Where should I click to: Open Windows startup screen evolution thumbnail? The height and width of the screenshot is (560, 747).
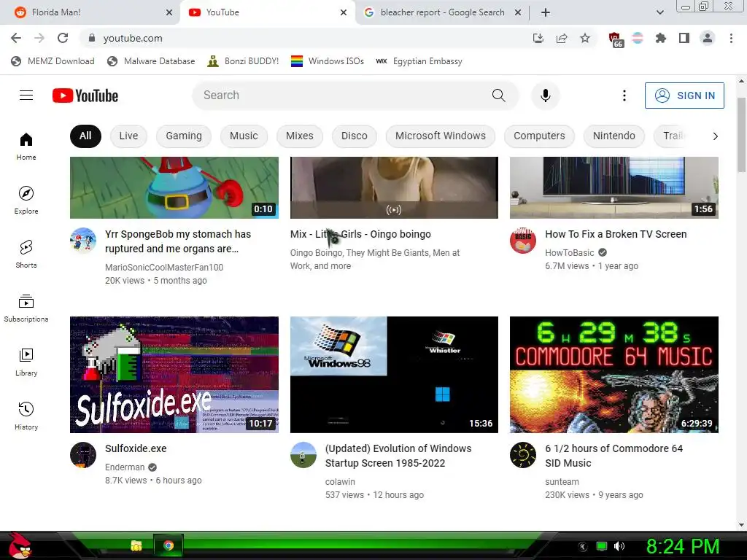tap(394, 375)
